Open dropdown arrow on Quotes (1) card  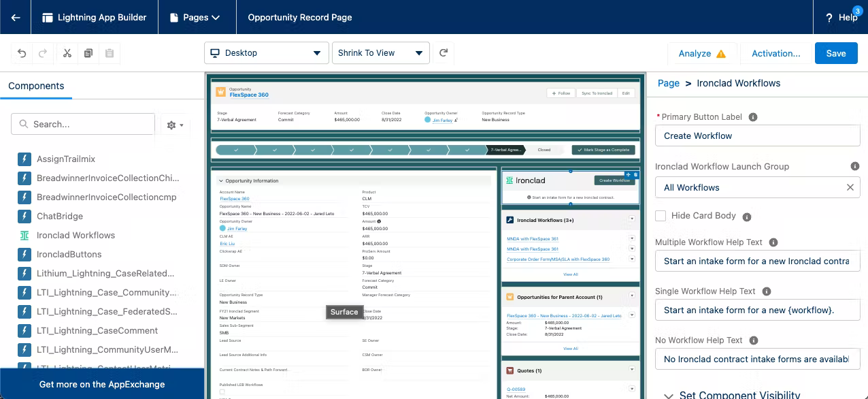632,370
